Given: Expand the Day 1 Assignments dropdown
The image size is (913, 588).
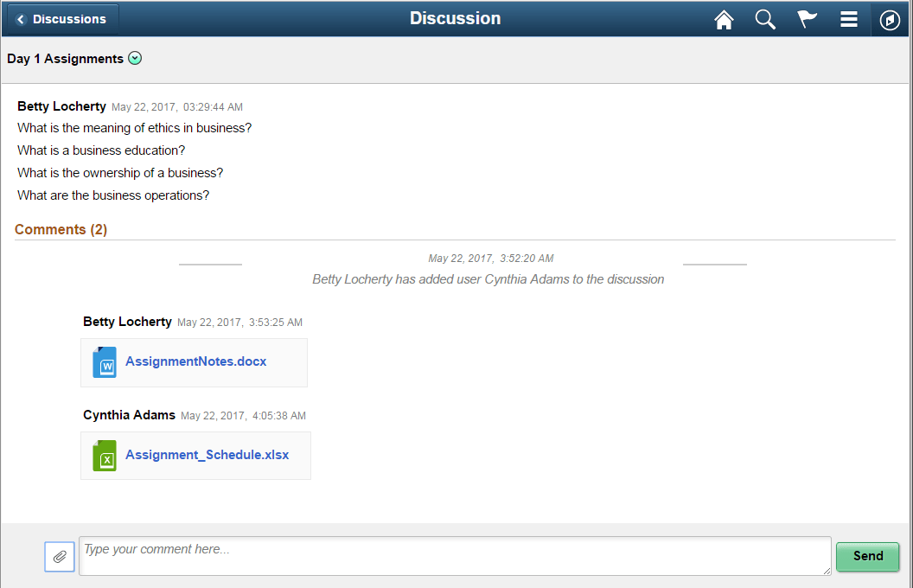Looking at the screenshot, I should tap(135, 58).
